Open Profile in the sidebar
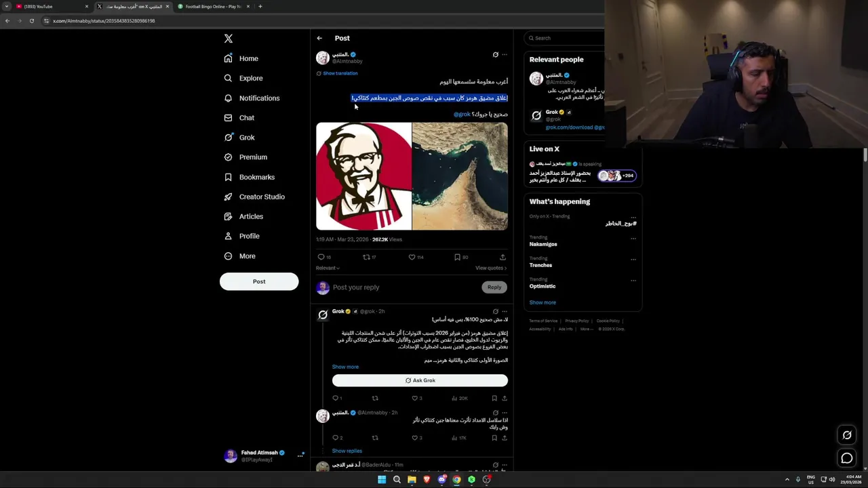This screenshot has width=868, height=488. (241, 236)
